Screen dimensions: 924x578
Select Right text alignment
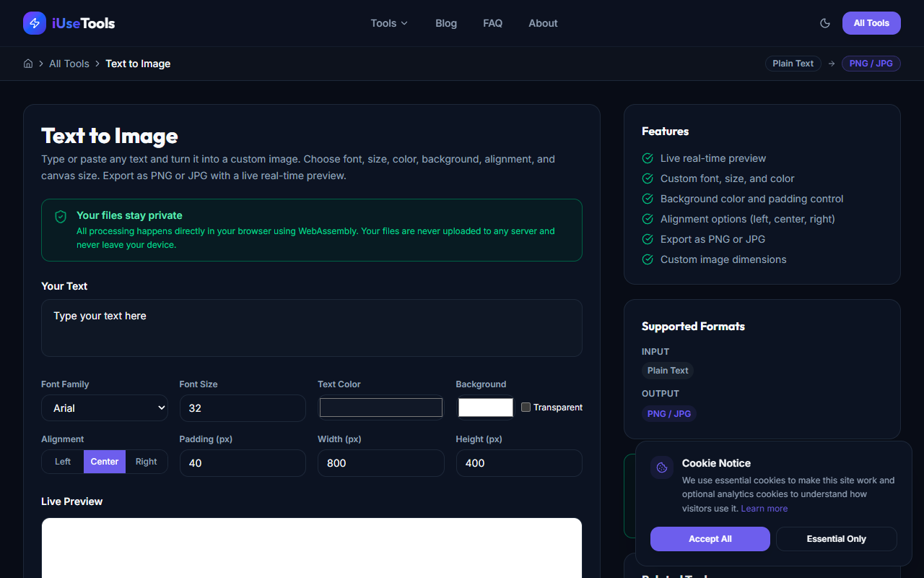pos(146,461)
